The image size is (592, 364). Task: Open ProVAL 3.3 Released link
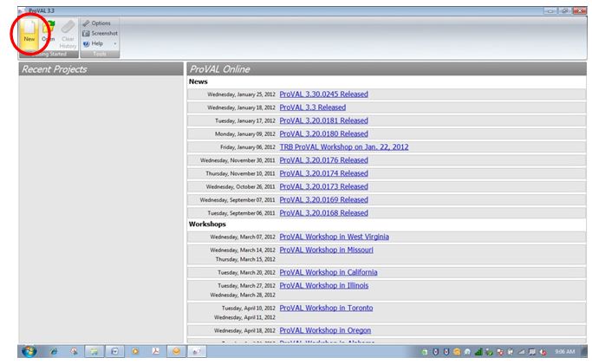[x=313, y=107]
